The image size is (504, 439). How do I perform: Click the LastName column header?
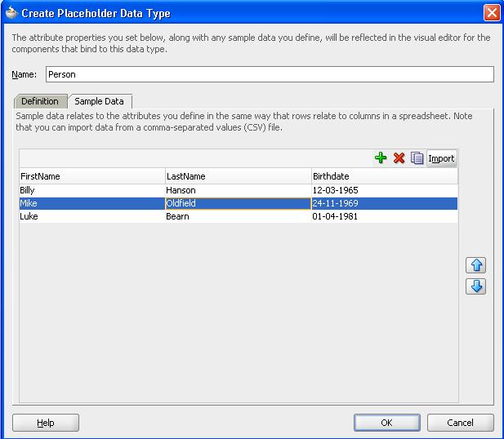pos(238,176)
